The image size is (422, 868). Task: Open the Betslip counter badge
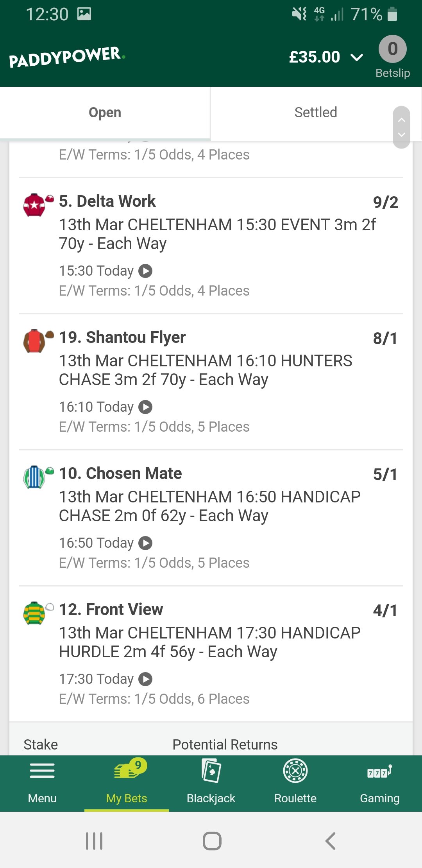point(392,49)
